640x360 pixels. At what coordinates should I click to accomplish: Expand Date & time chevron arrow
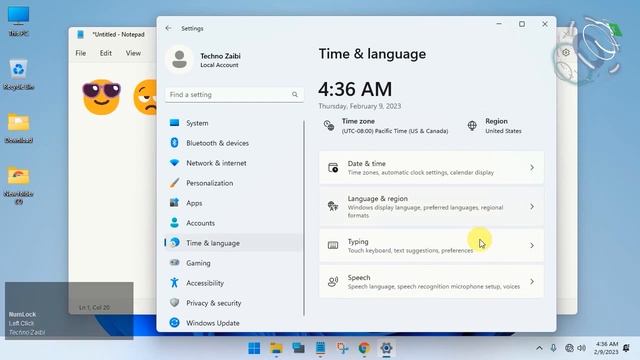(532, 167)
